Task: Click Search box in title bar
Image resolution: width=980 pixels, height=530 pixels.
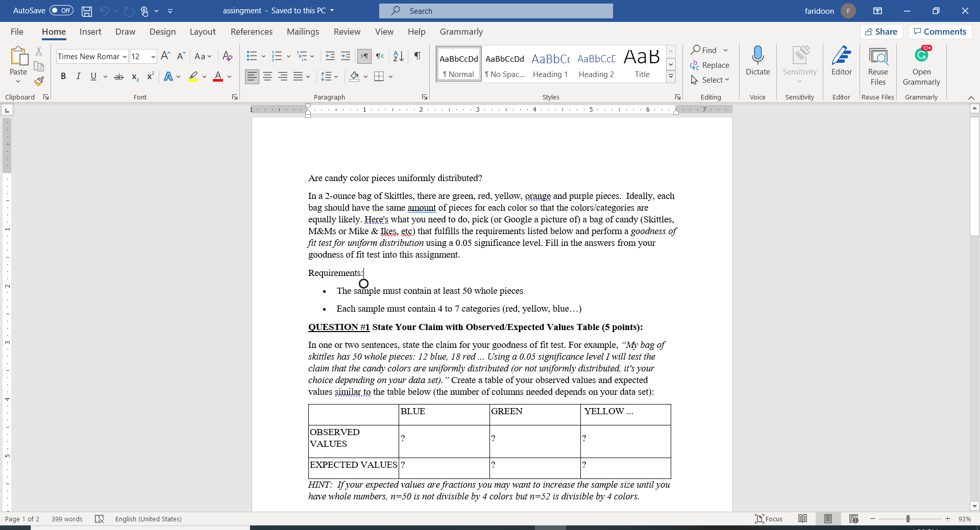Action: point(496,11)
